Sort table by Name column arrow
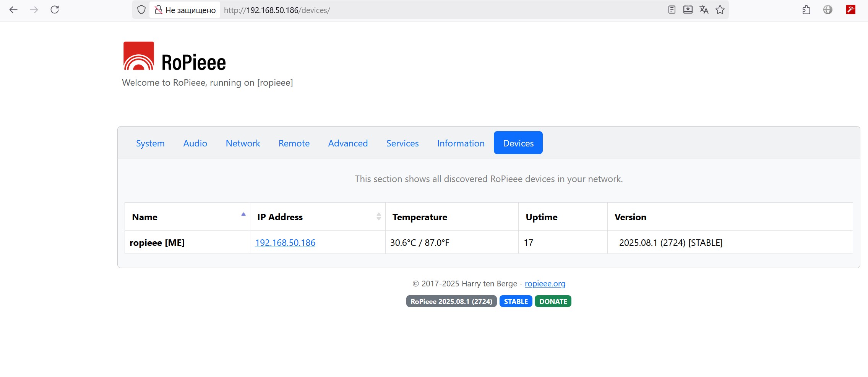Image resolution: width=868 pixels, height=377 pixels. (243, 215)
